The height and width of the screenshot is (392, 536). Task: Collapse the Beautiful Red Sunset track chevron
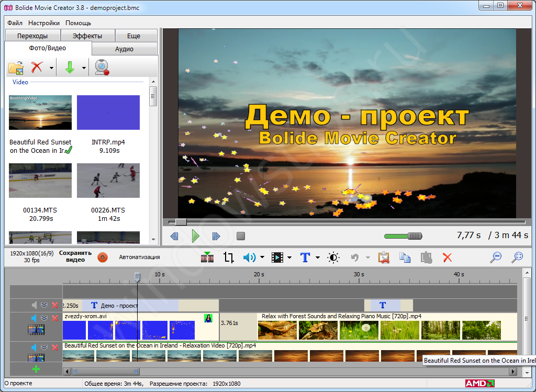[x=44, y=348]
